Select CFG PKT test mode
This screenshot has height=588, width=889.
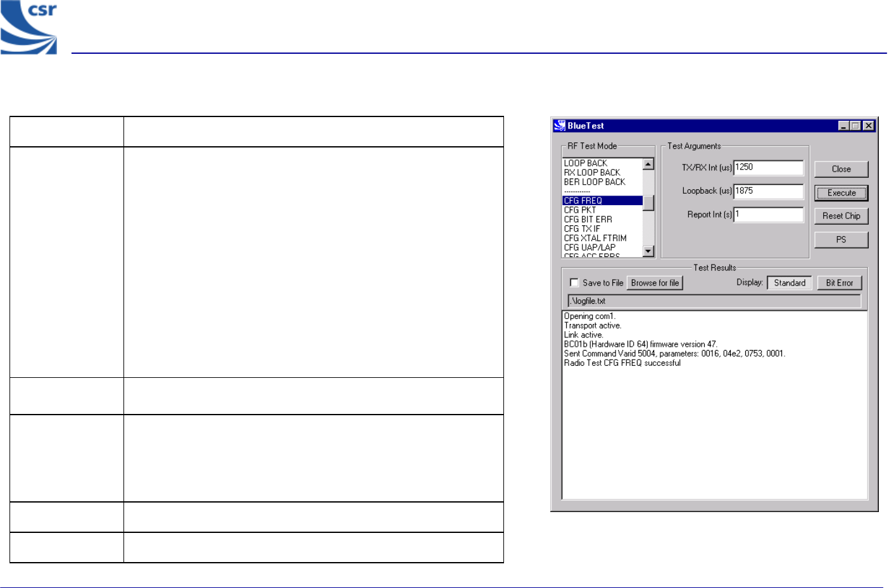(x=580, y=210)
